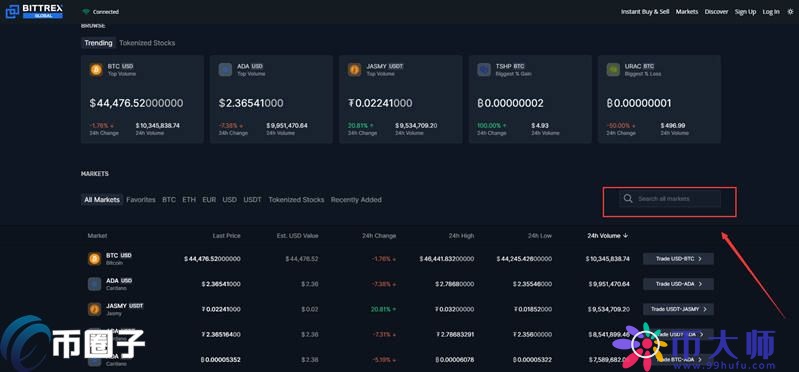799x372 pixels.
Task: Click the Bitcoin icon in markets table
Action: (x=94, y=259)
